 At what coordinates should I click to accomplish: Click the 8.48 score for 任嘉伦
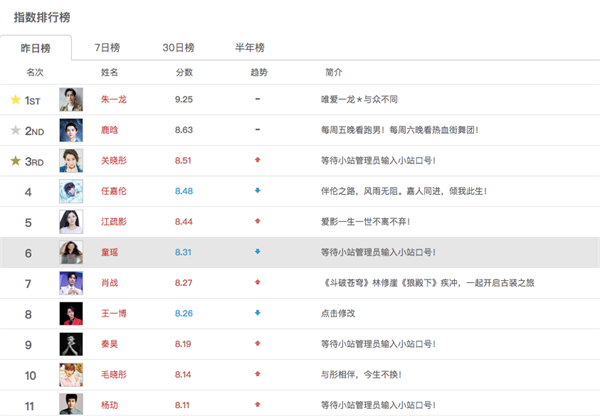coord(183,191)
